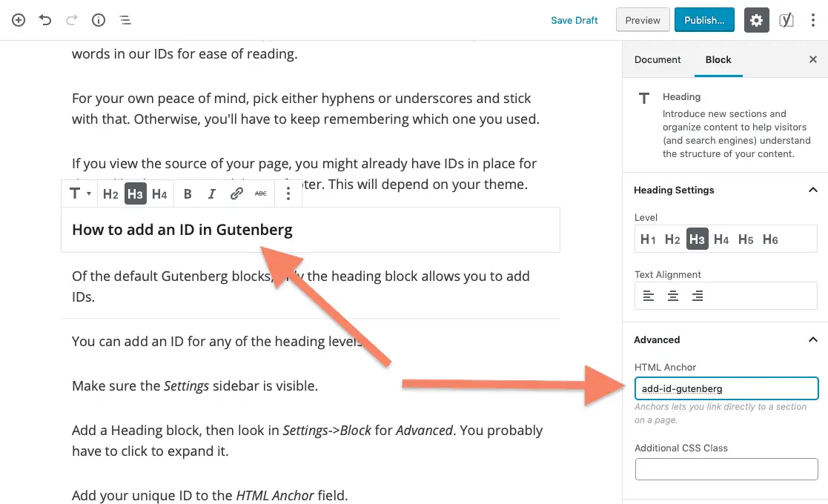Center align the heading text
The image size is (828, 504).
(673, 296)
